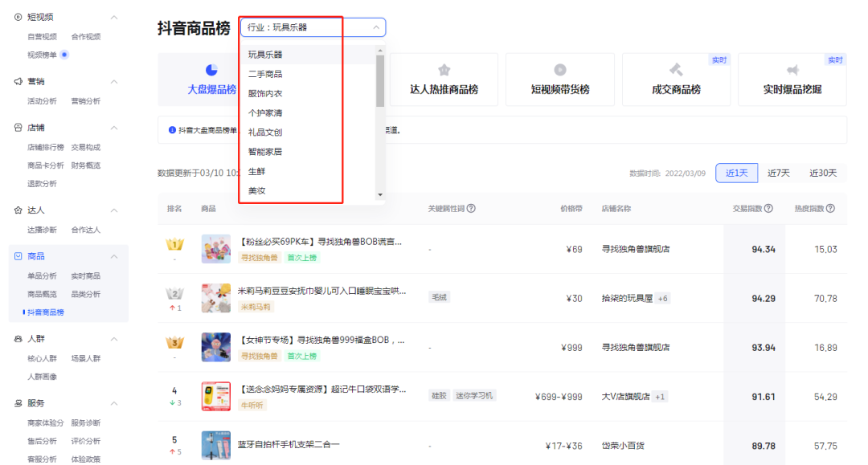Collapse the 店铺 sidebar section
Viewport: 868px width, 465px height.
point(114,128)
